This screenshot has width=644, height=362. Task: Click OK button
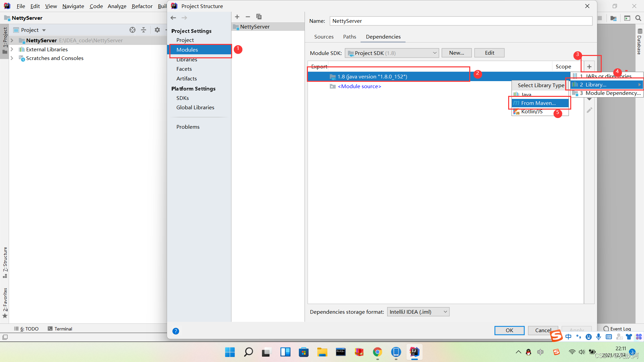tap(509, 330)
